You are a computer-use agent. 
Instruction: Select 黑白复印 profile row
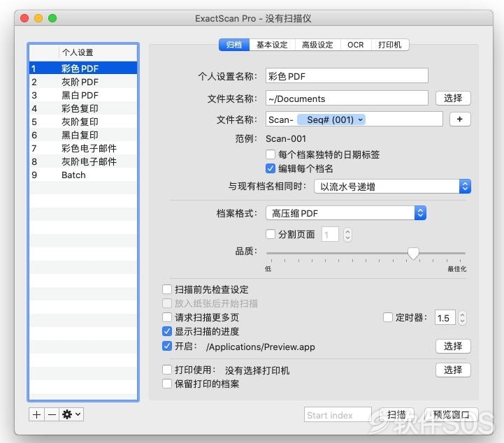pyautogui.click(x=83, y=135)
